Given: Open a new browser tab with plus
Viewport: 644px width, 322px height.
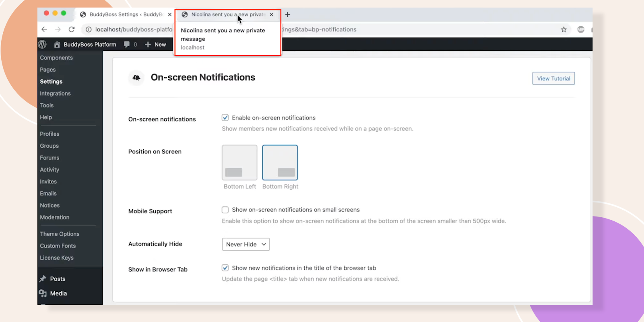Looking at the screenshot, I should (x=287, y=14).
